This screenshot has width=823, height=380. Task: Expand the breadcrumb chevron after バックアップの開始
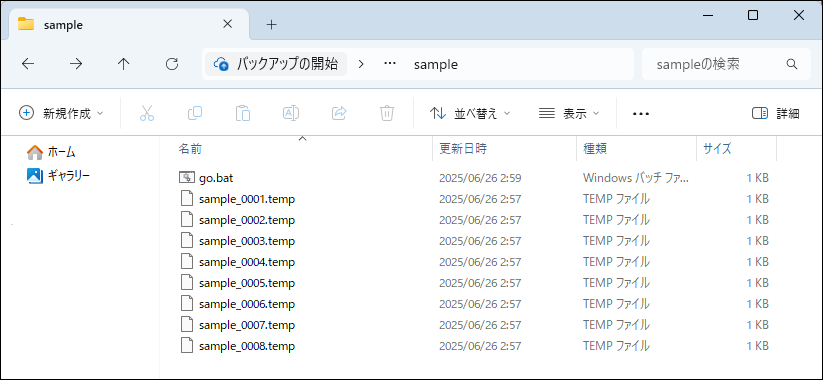[361, 64]
